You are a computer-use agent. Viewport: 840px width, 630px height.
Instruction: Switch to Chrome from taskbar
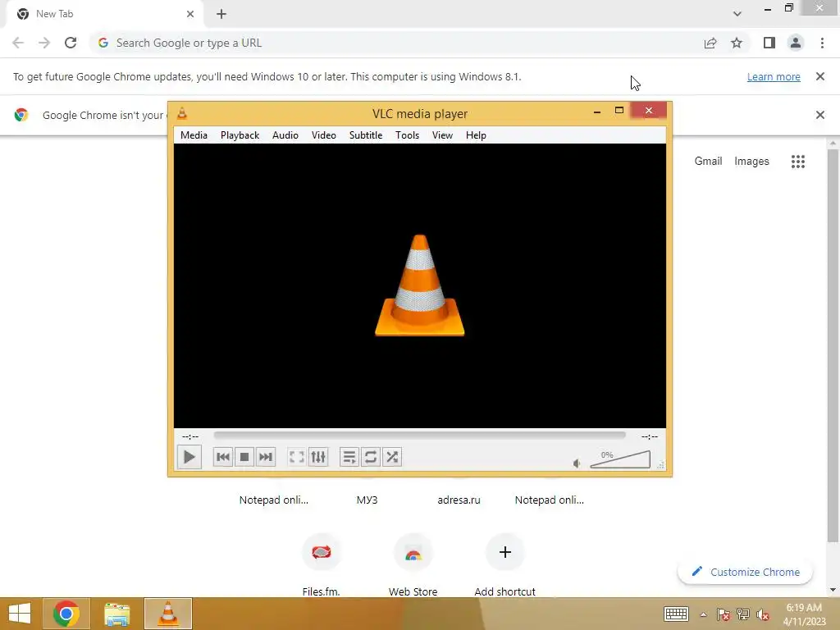[66, 614]
